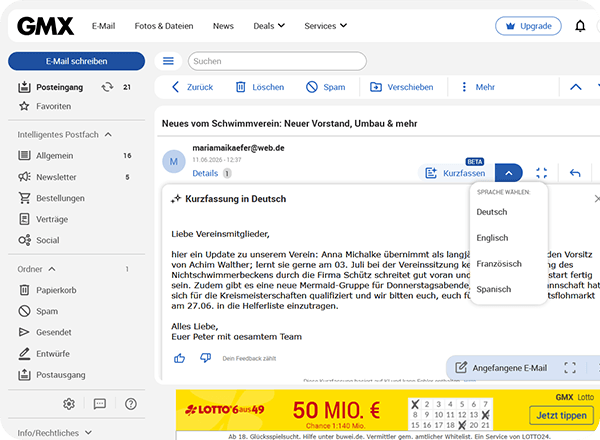This screenshot has height=440, width=600.
Task: Go back with the Zurück button
Action: [192, 87]
